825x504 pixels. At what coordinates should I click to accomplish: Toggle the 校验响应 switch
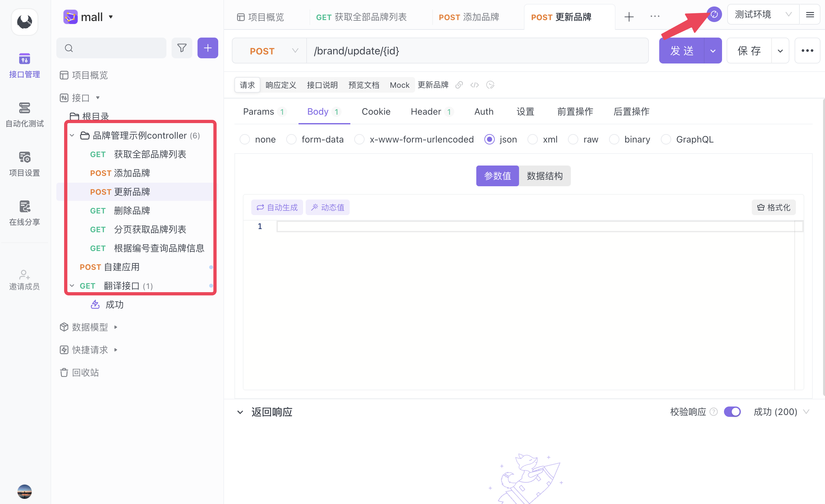tap(732, 412)
